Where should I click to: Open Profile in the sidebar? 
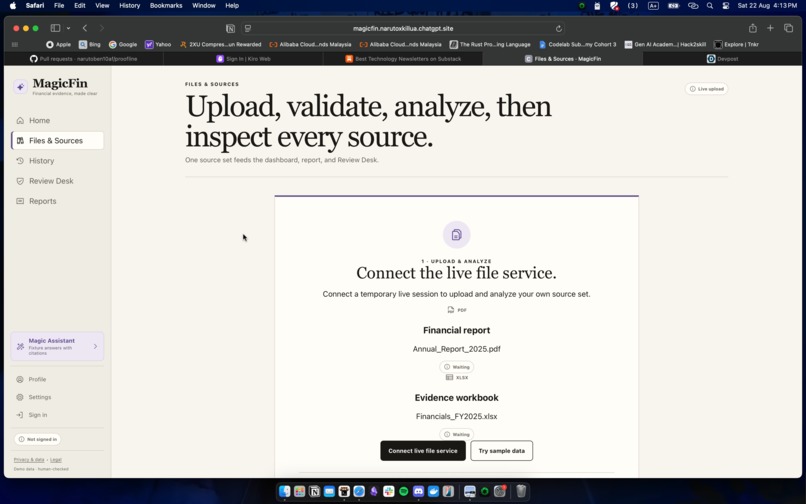37,380
